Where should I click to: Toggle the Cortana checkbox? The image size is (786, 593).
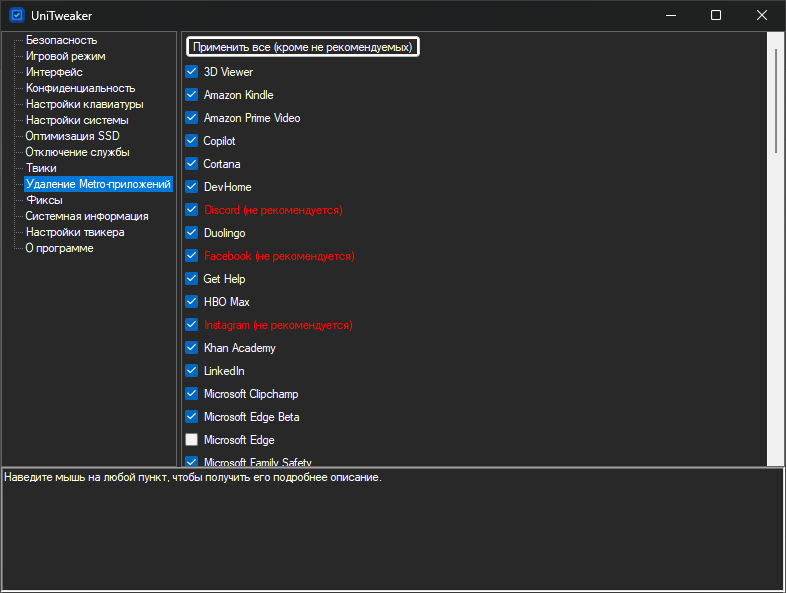(192, 164)
